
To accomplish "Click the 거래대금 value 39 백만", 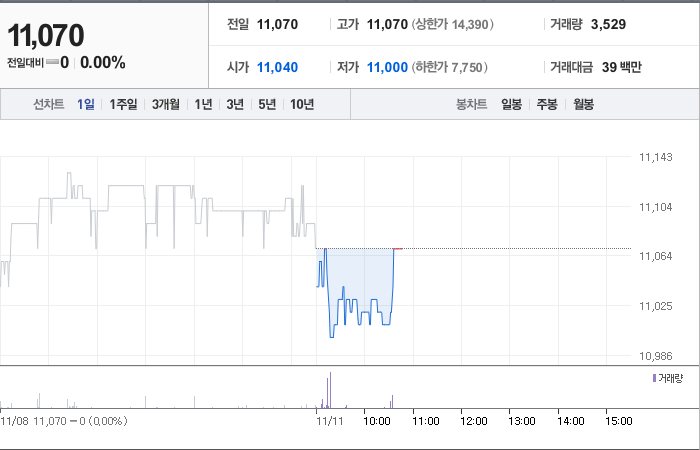I will click(621, 67).
